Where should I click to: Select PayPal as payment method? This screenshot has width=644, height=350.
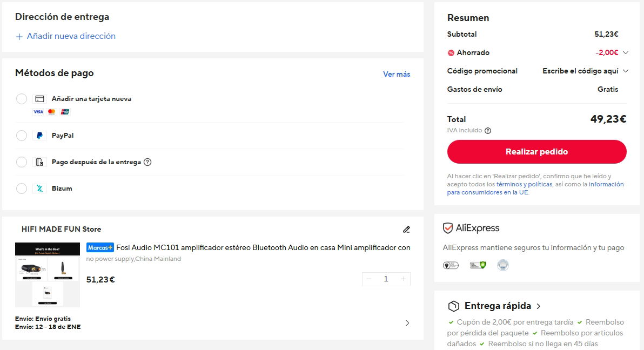tap(22, 136)
